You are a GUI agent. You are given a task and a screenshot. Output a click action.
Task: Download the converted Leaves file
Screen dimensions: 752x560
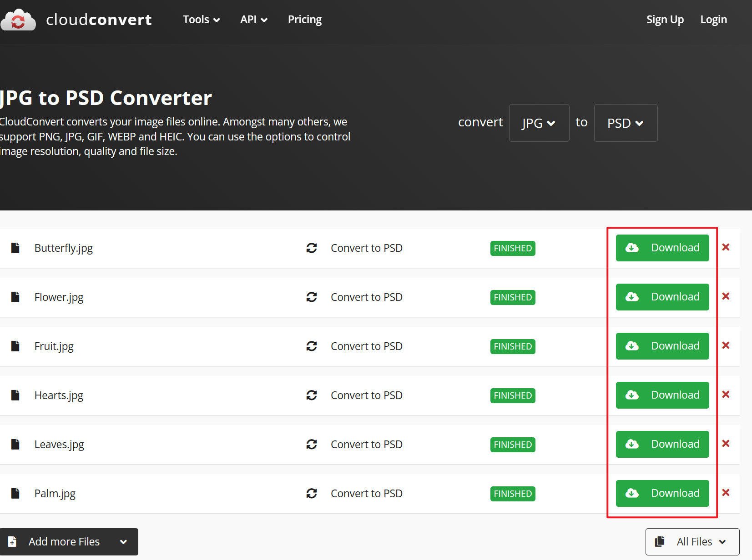[662, 445]
